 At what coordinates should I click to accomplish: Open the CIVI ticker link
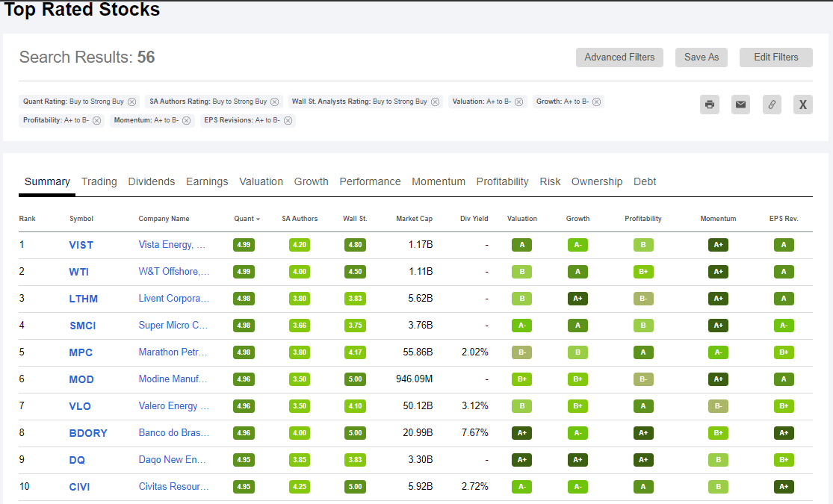point(80,487)
